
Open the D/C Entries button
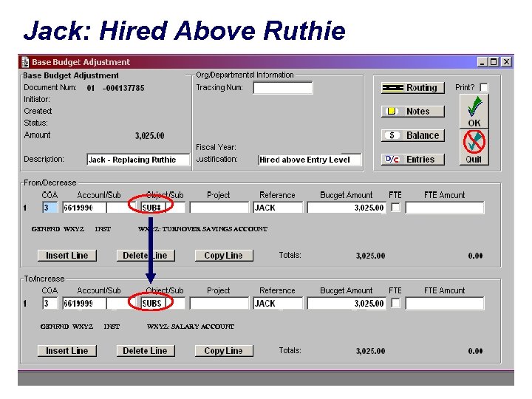412,159
